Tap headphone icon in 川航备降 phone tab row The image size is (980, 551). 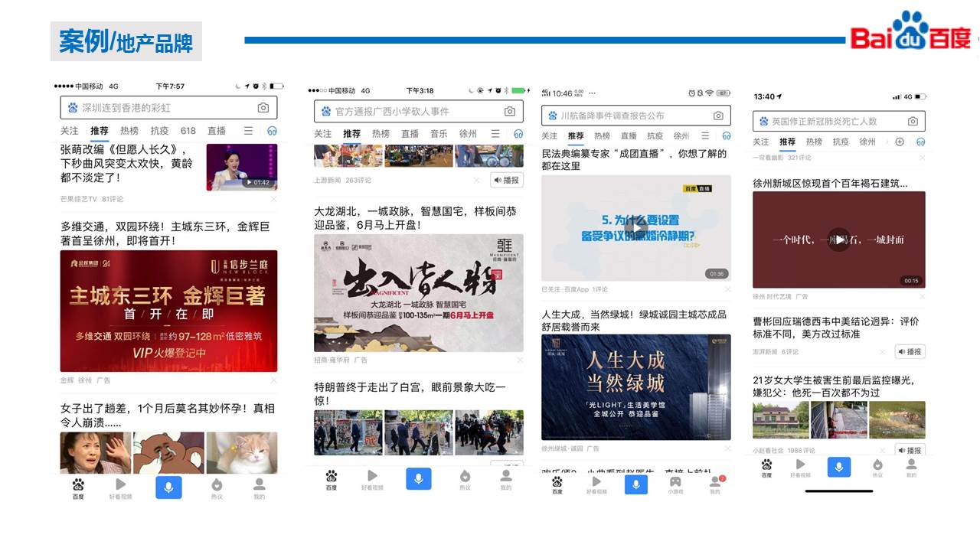[726, 135]
